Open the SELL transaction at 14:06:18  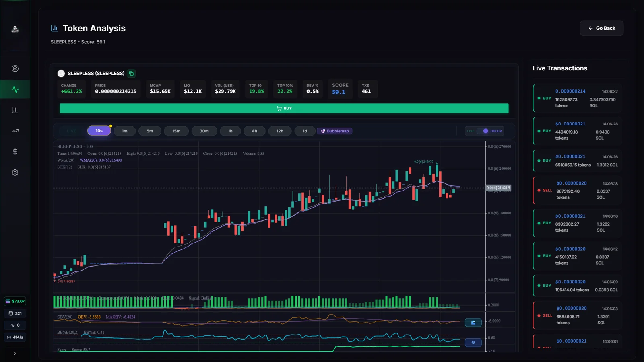coord(578,190)
